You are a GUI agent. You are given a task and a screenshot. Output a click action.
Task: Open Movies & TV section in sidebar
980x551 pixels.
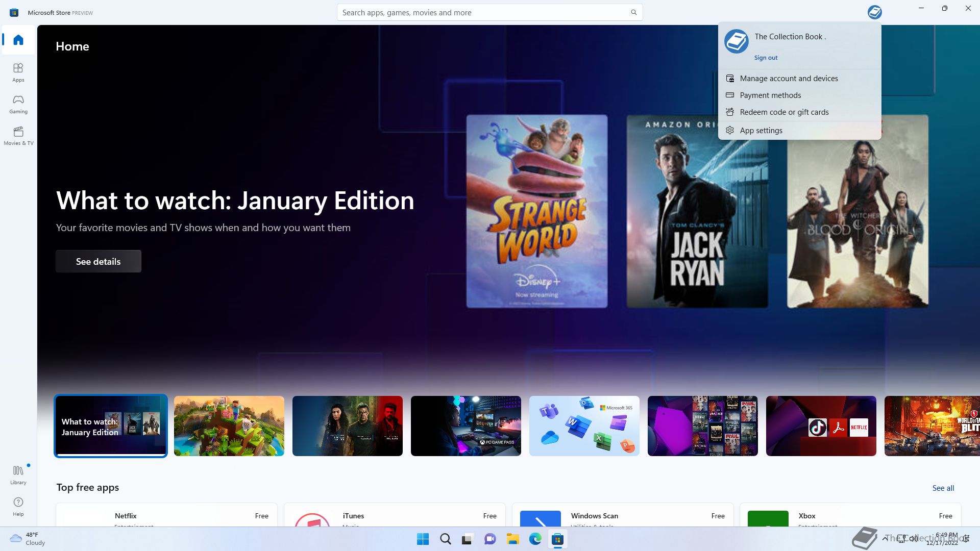(18, 136)
